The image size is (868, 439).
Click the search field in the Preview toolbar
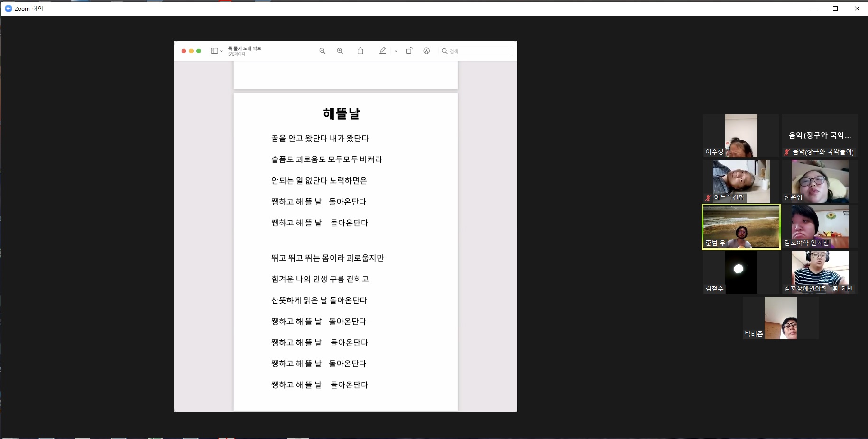[477, 51]
